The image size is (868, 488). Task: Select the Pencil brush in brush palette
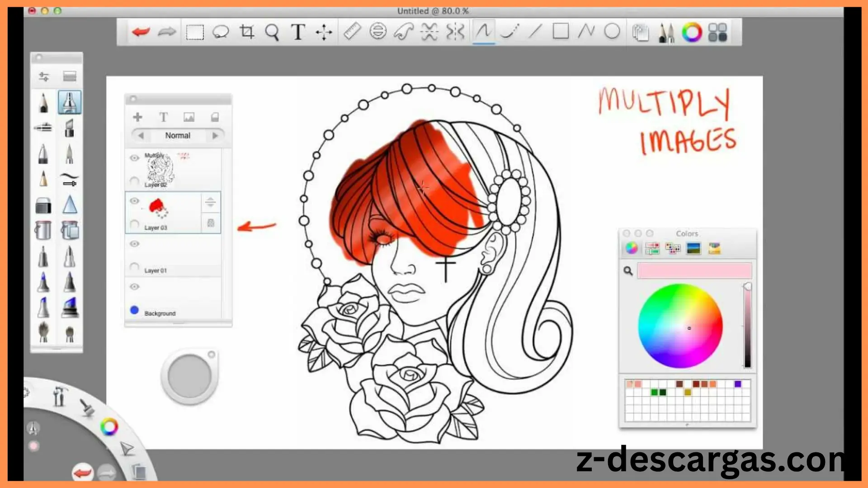(43, 103)
